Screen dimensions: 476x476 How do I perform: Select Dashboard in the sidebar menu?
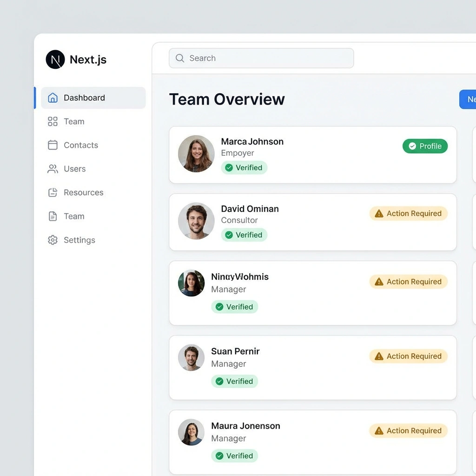pos(84,98)
